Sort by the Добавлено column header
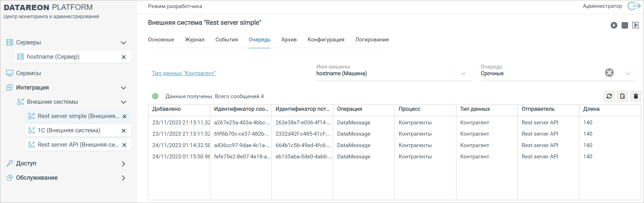Viewport: 644px width, 203px height. pyautogui.click(x=167, y=109)
